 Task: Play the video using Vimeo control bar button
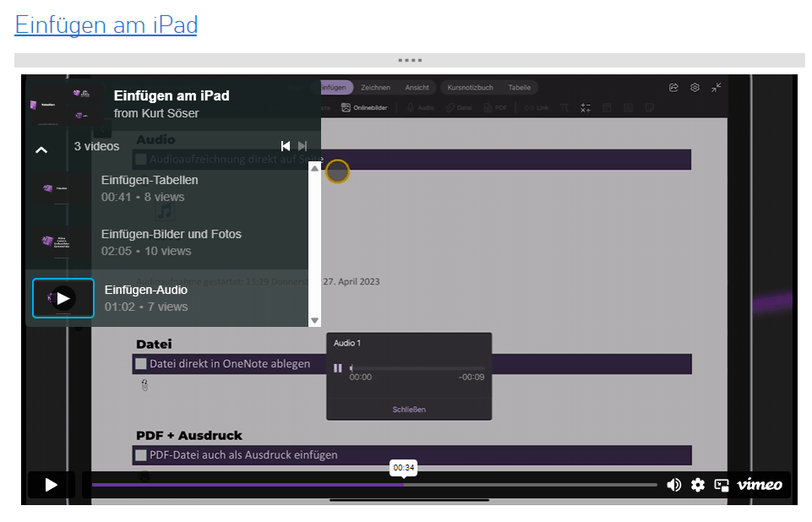[51, 485]
